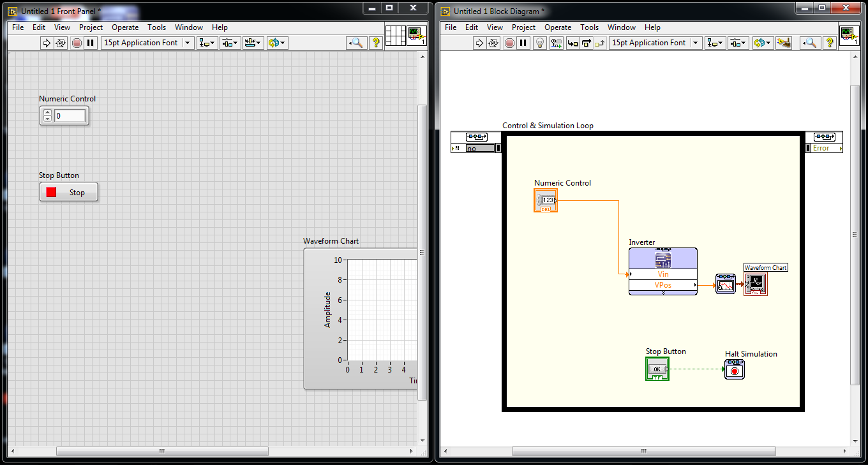Open the Application Font dropdown on the Front Panel
The image size is (868, 465).
click(x=188, y=43)
